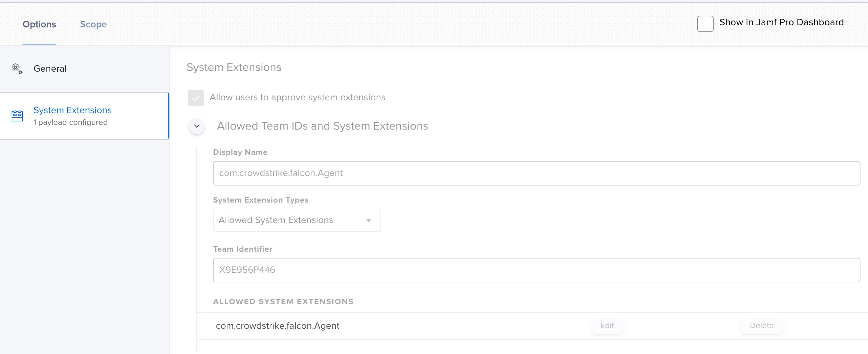Image resolution: width=868 pixels, height=354 pixels.
Task: Click the General gear icon in sidebar
Action: click(x=17, y=69)
